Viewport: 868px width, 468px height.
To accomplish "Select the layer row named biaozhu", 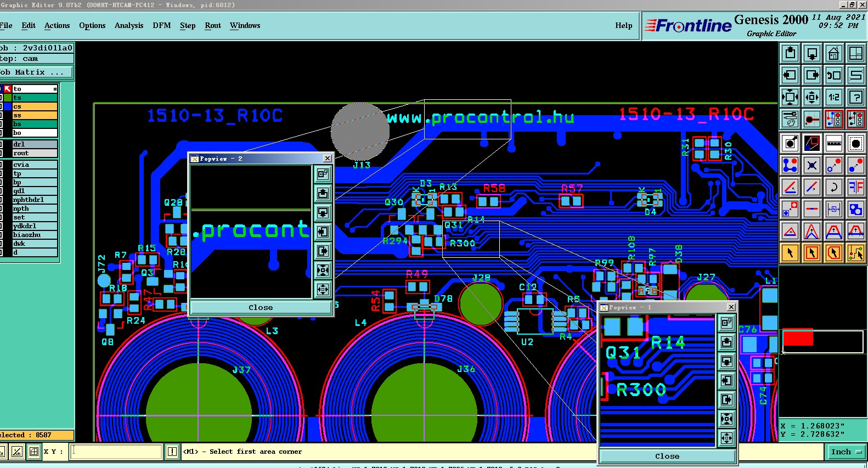I will click(x=35, y=235).
